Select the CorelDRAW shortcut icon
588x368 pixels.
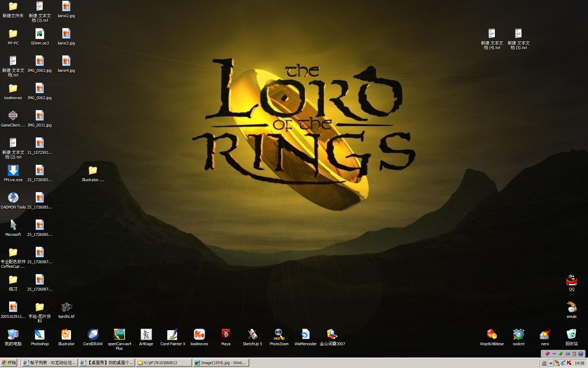93,337
